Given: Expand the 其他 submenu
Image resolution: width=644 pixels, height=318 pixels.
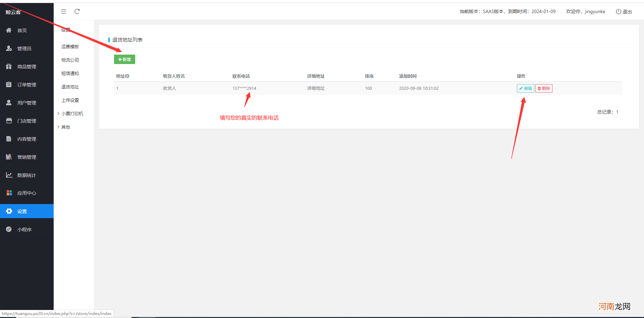Looking at the screenshot, I should [64, 127].
